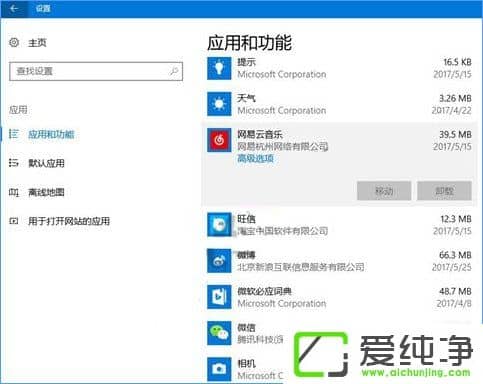Click the 应用和功能 list icon in sidebar

coord(14,134)
